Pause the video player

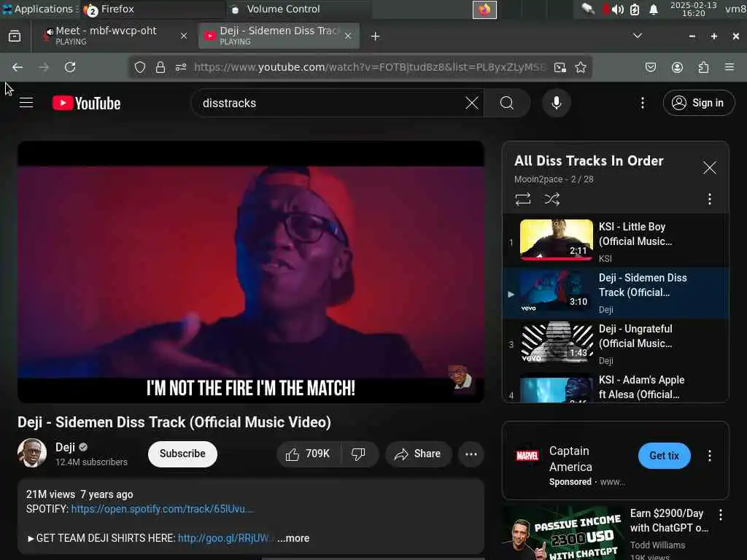click(x=251, y=272)
